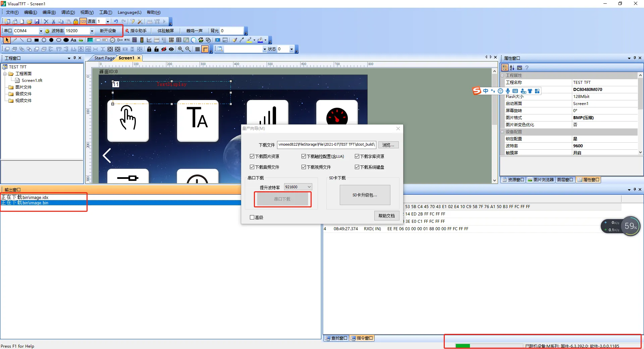Open the 提升波特率 921600 dropdown

[309, 187]
